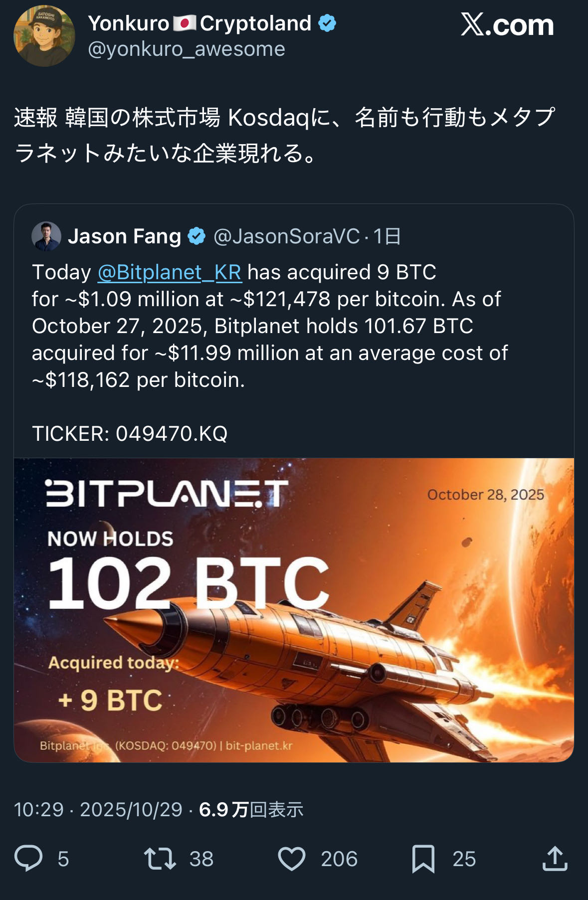This screenshot has height=900, width=588.
Task: Click Yonkuro's blue verified badge
Action: pyautogui.click(x=327, y=23)
